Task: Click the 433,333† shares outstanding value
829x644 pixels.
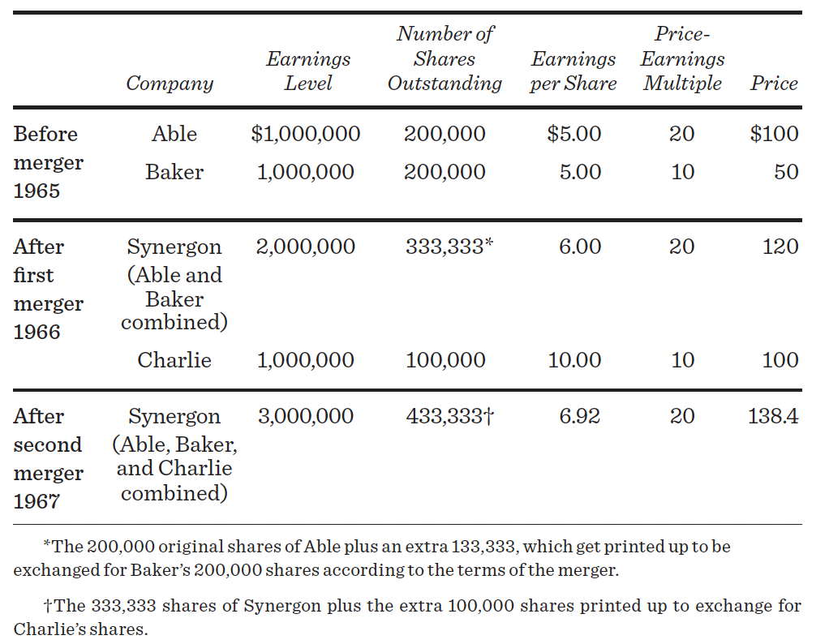Action: [450, 416]
